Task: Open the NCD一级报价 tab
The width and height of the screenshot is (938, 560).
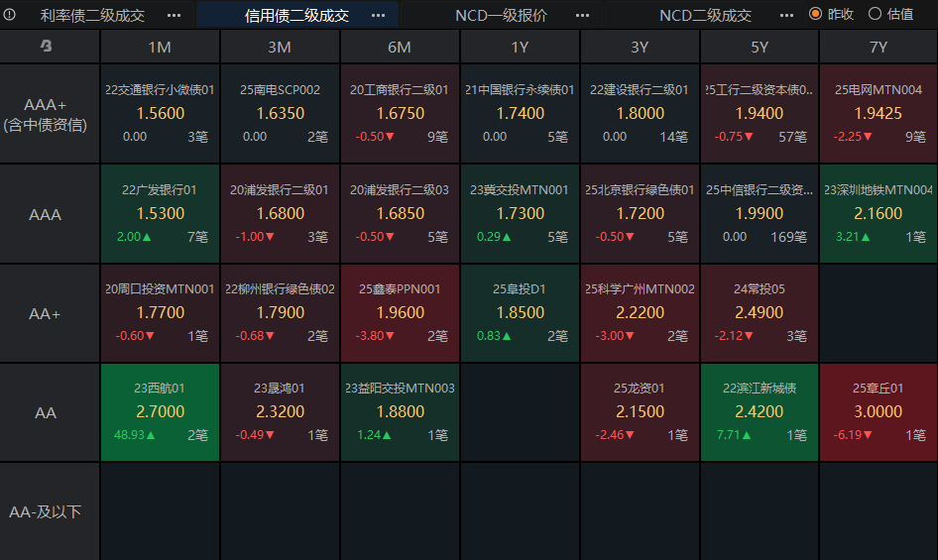Action: click(502, 15)
